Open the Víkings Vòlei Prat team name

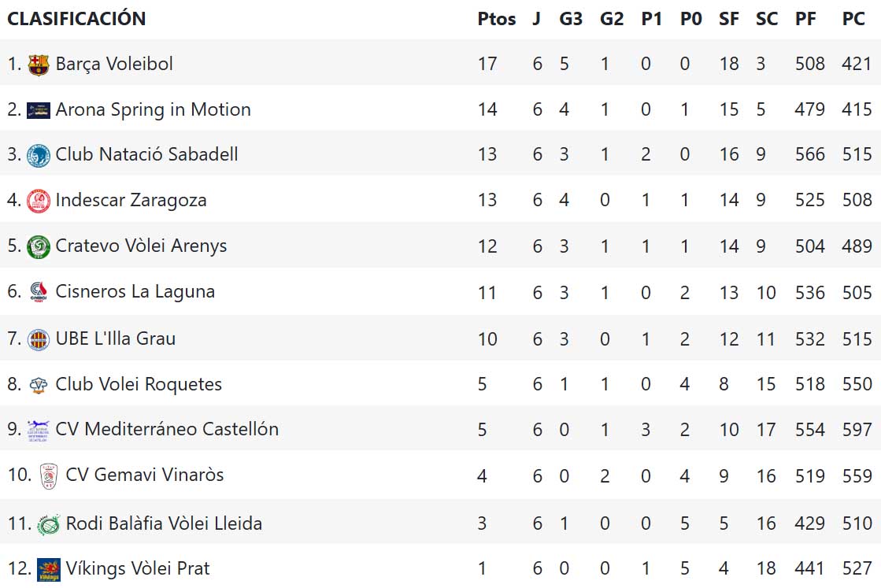click(x=138, y=568)
